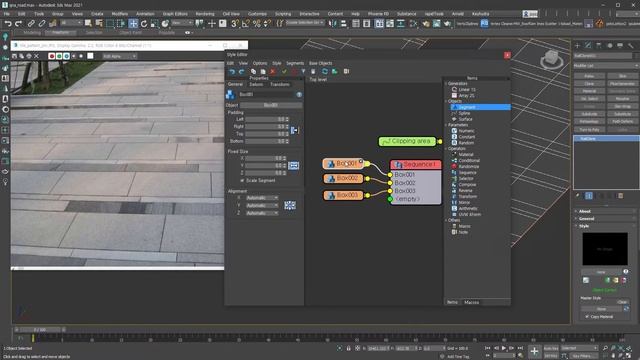The image size is (640, 360).
Task: Open the Alignment X Automatic dropdown
Action: point(262,198)
